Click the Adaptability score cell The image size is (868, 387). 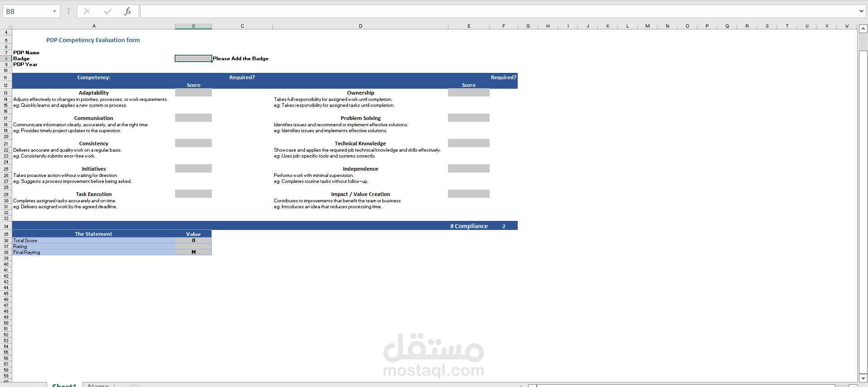pyautogui.click(x=193, y=93)
